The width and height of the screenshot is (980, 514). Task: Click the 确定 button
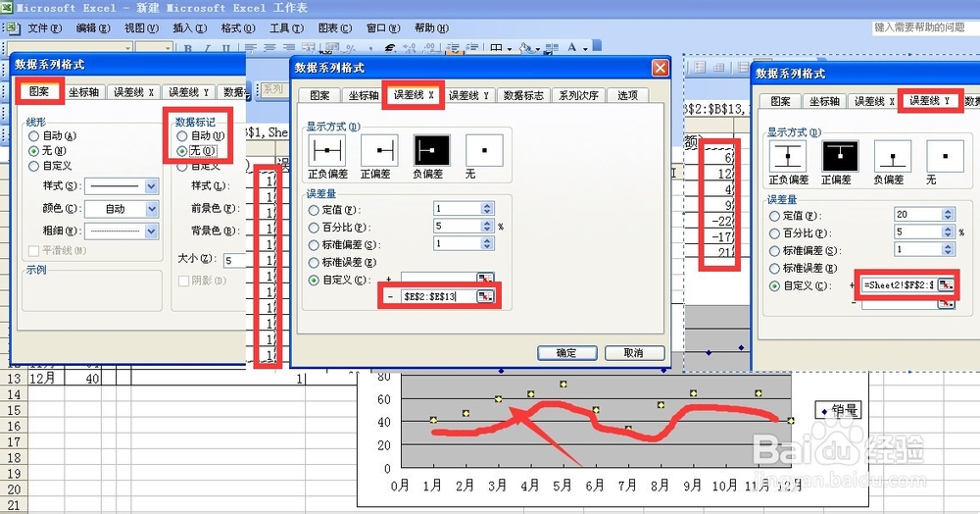[566, 353]
